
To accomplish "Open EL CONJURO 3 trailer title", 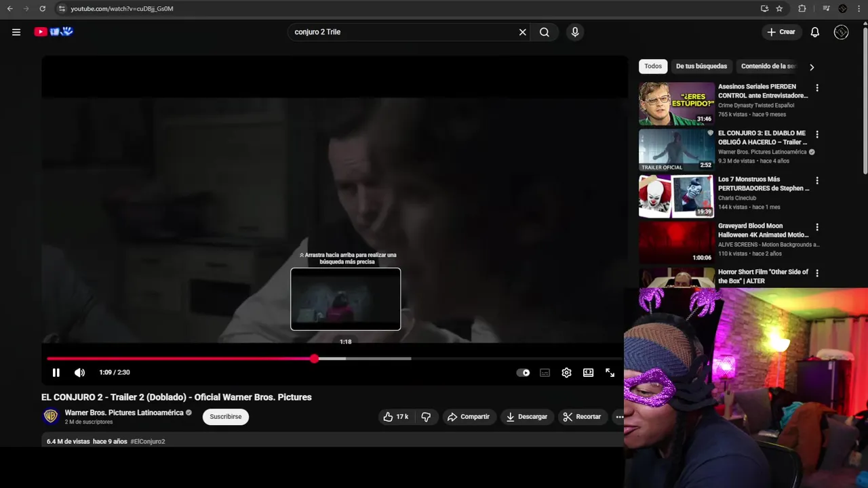I will (763, 138).
